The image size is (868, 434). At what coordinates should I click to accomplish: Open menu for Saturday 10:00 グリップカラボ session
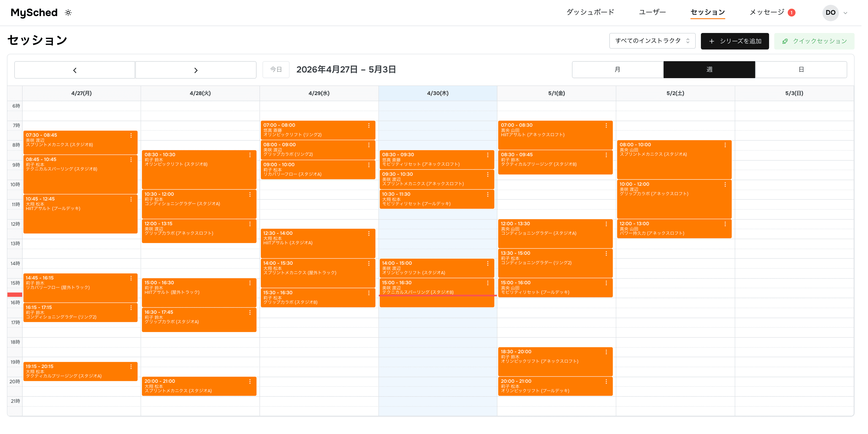click(725, 185)
